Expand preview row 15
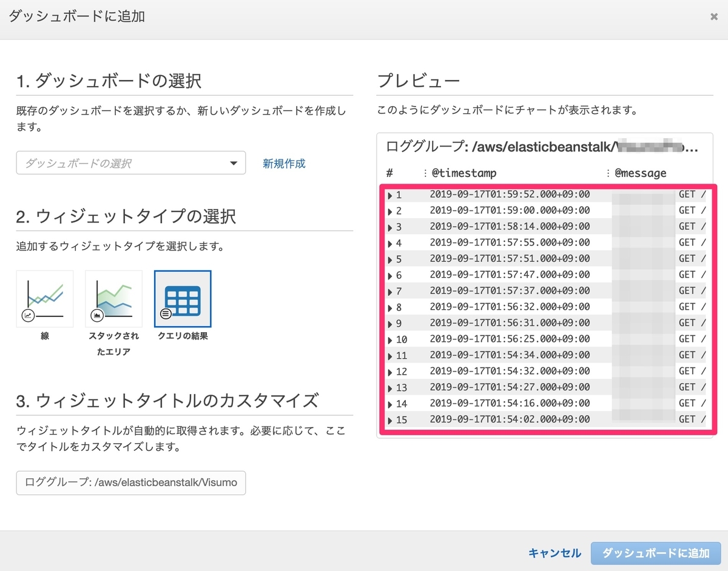Screen dimensions: 728x571 pos(390,420)
